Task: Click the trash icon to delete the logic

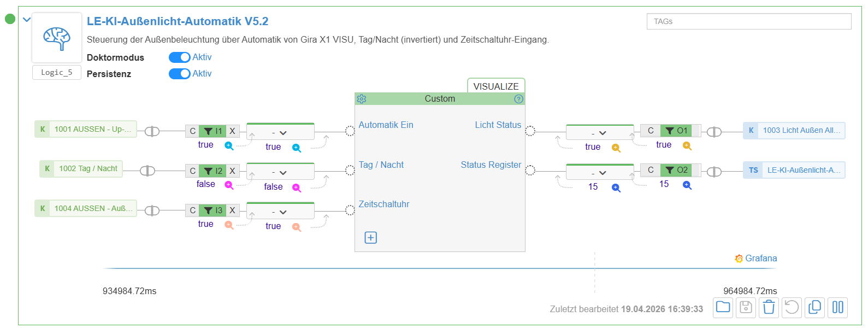Action: [x=769, y=307]
